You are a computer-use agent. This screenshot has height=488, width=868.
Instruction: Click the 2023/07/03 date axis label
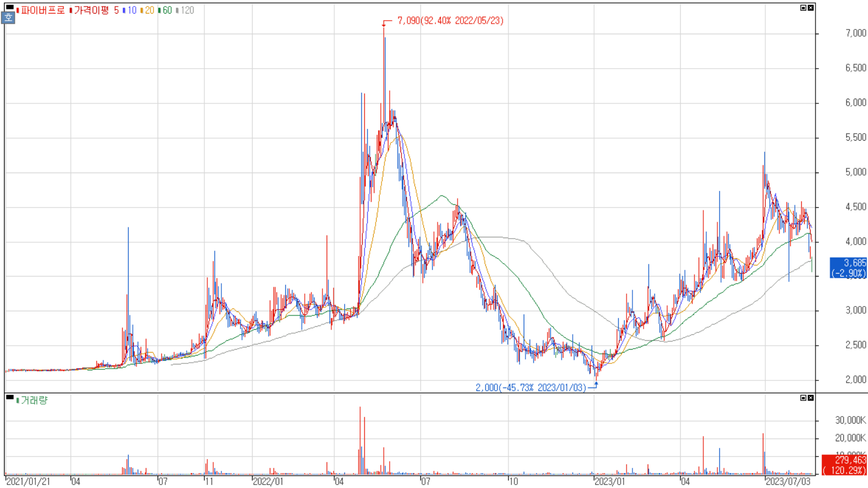point(788,482)
